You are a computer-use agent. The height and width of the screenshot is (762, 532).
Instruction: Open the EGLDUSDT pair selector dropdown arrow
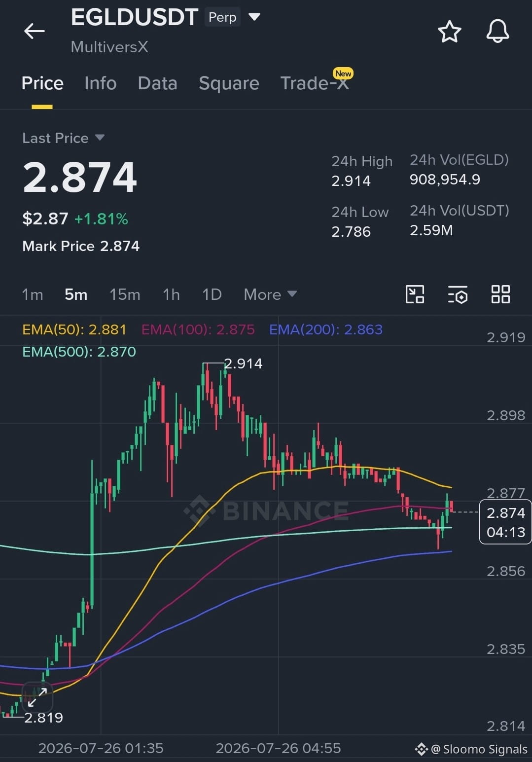[254, 17]
